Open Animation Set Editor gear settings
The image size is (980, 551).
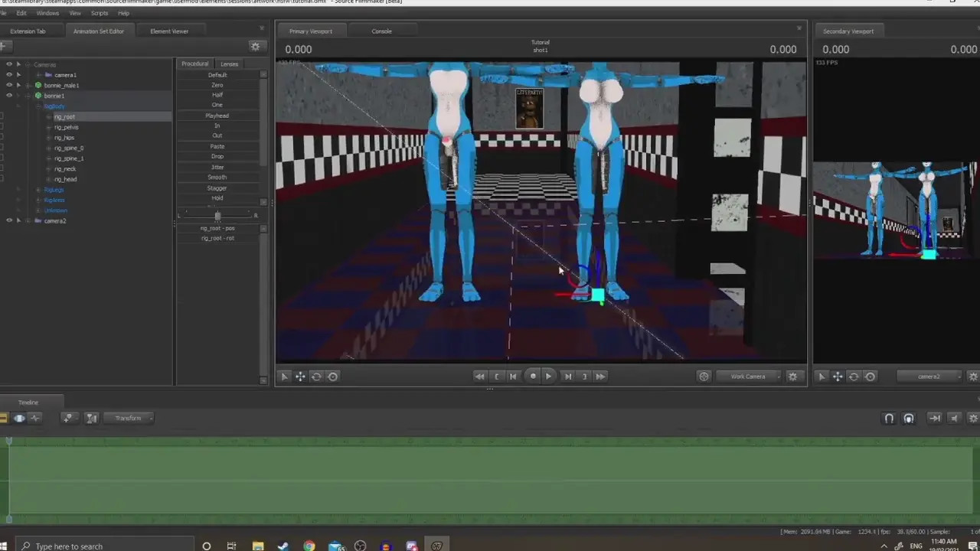click(x=256, y=47)
